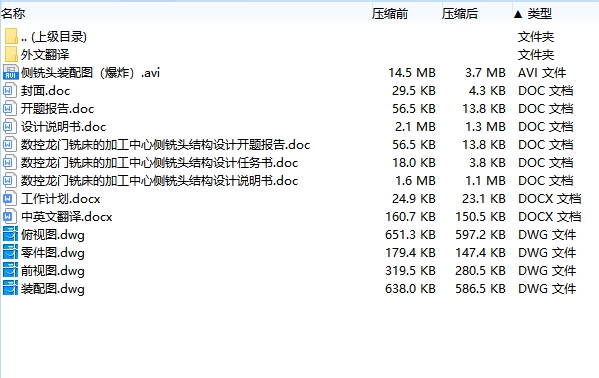Select file name 开题报告.doc
The height and width of the screenshot is (378, 599).
(57, 109)
